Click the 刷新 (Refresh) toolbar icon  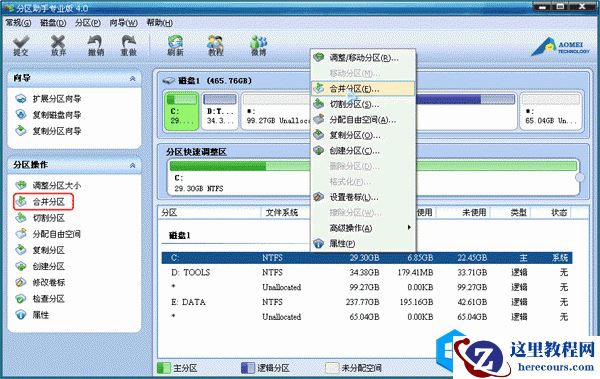pos(175,46)
